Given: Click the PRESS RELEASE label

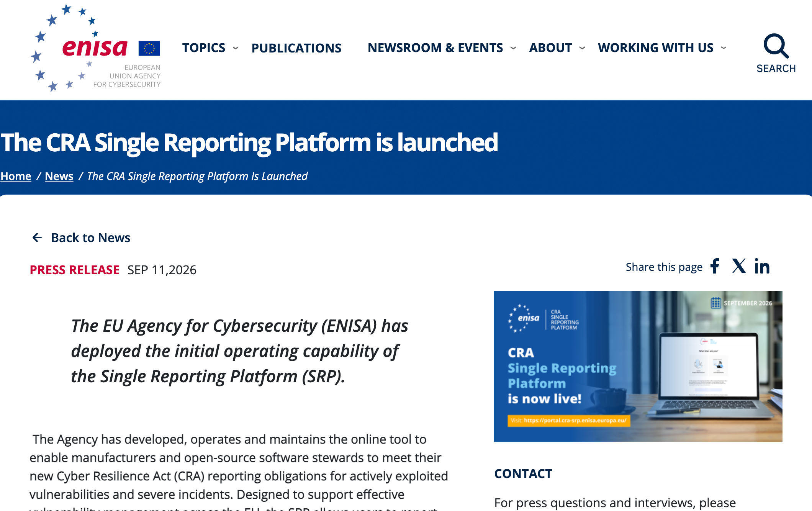Looking at the screenshot, I should (x=75, y=270).
